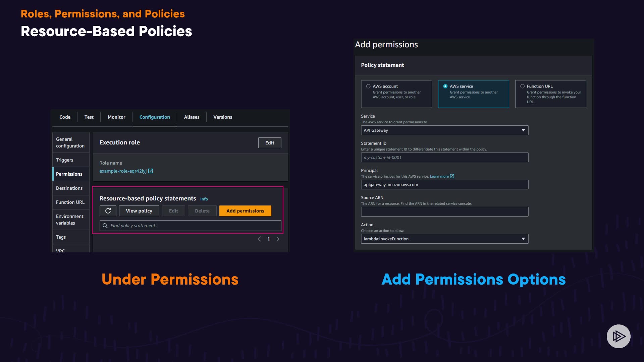
Task: Select AWS account radio option
Action: tap(368, 86)
